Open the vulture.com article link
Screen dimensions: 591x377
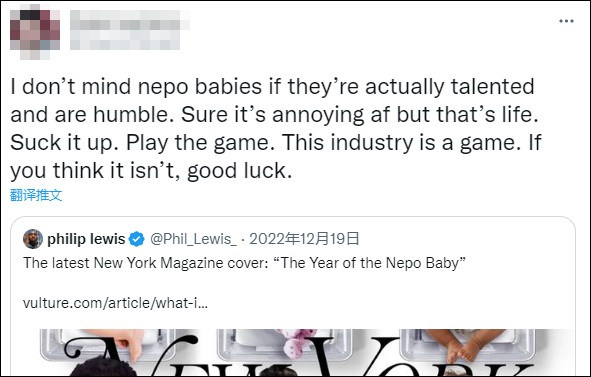coord(115,303)
